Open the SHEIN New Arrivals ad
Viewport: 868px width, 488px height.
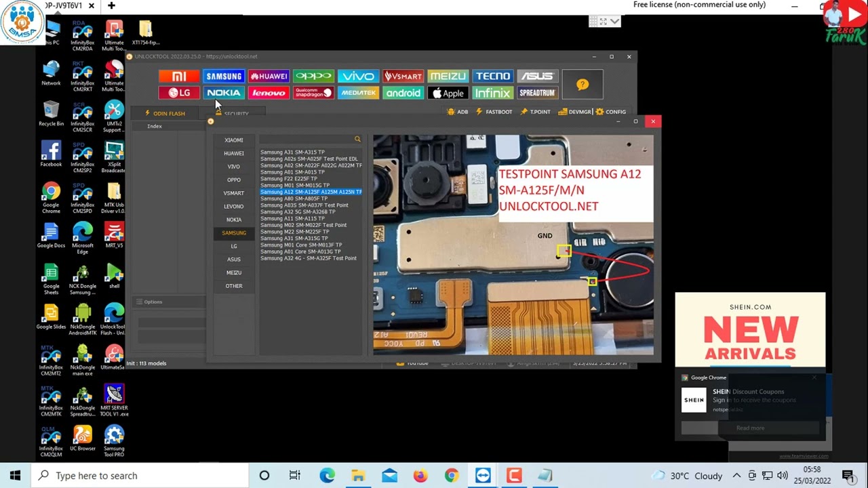tap(750, 330)
